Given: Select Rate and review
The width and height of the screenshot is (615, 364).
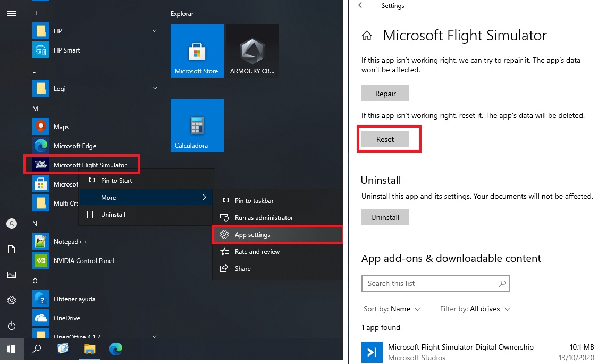Looking at the screenshot, I should 277,252.
